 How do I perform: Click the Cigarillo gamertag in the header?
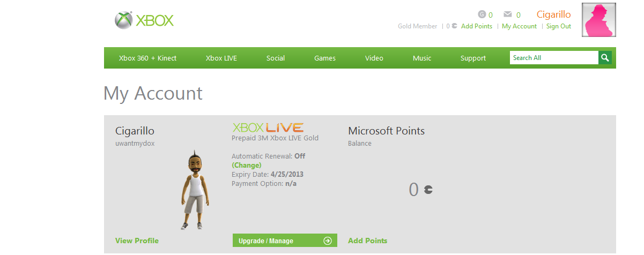(x=554, y=14)
